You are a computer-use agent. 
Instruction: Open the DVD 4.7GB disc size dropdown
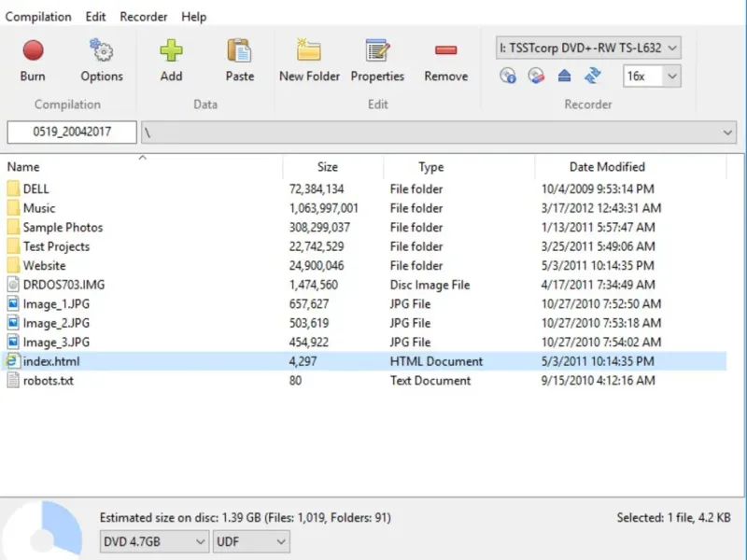154,541
